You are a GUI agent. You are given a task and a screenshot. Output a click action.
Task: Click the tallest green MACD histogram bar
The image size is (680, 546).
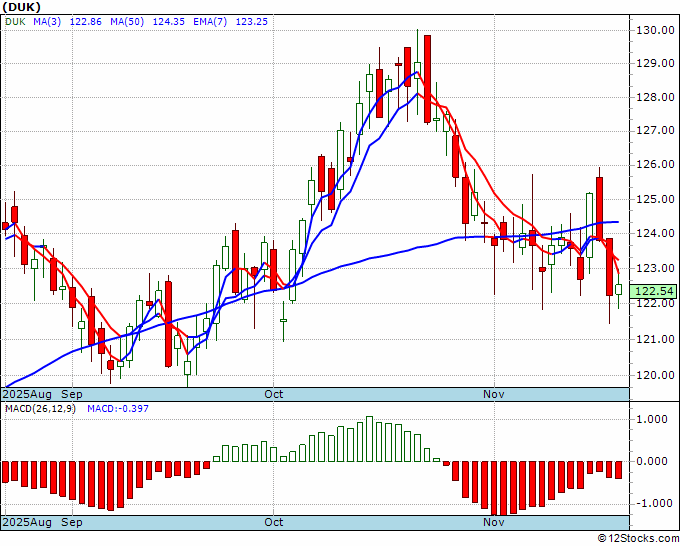pos(369,439)
